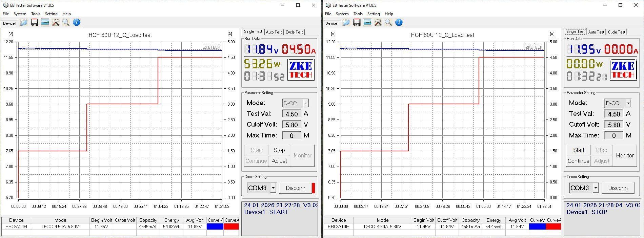Open the hammer-and-wrench tools icon in left window
The height and width of the screenshot is (238, 644).
[56, 23]
